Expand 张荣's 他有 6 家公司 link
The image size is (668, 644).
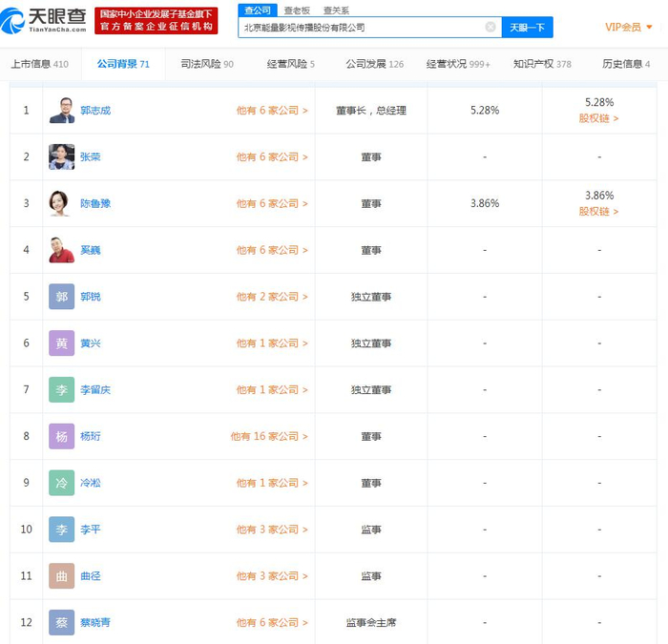[x=272, y=156]
